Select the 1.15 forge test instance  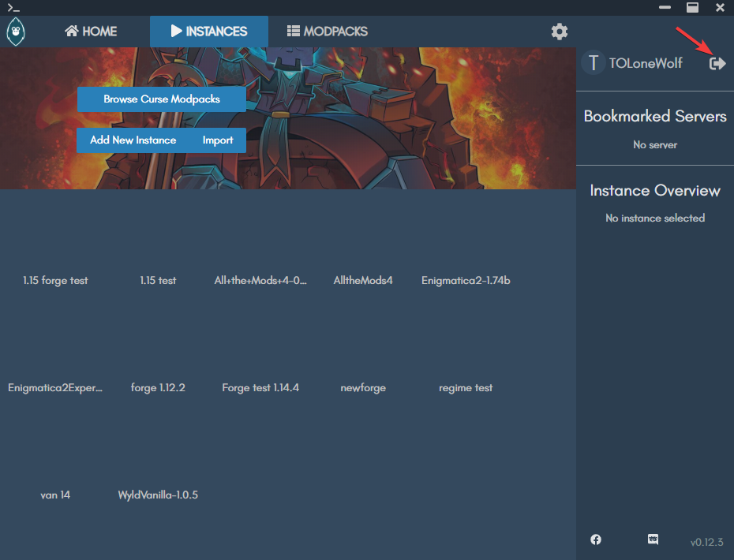click(55, 280)
